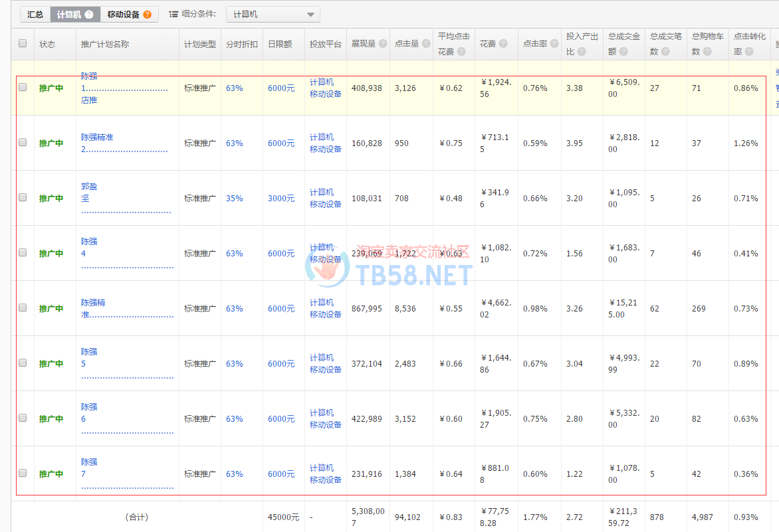Switch to the 汇总 tab
This screenshot has height=532, width=779.
[x=35, y=15]
